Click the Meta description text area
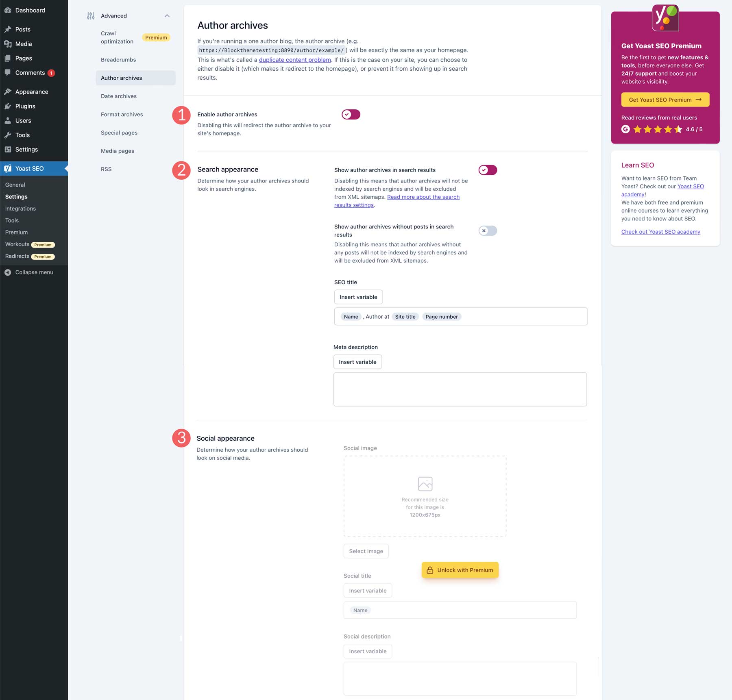 click(460, 389)
